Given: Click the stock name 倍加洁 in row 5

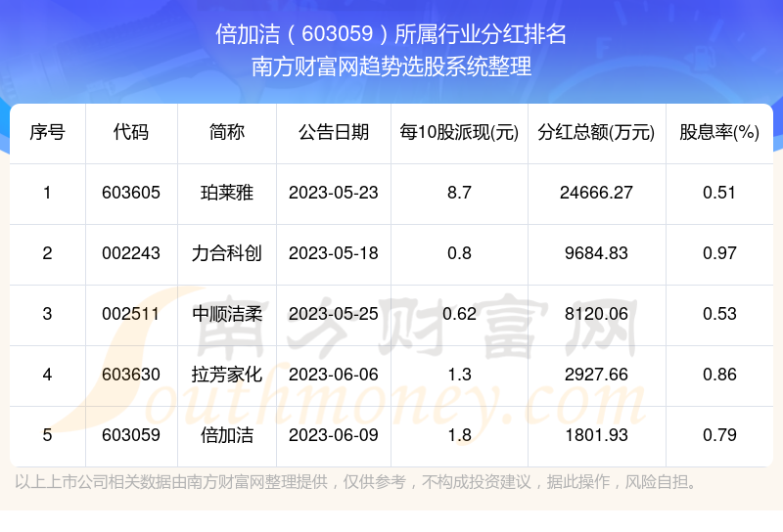Looking at the screenshot, I should (227, 435).
